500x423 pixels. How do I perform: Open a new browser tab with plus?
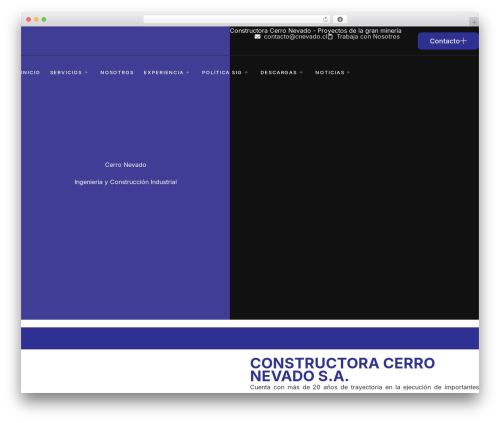[474, 22]
